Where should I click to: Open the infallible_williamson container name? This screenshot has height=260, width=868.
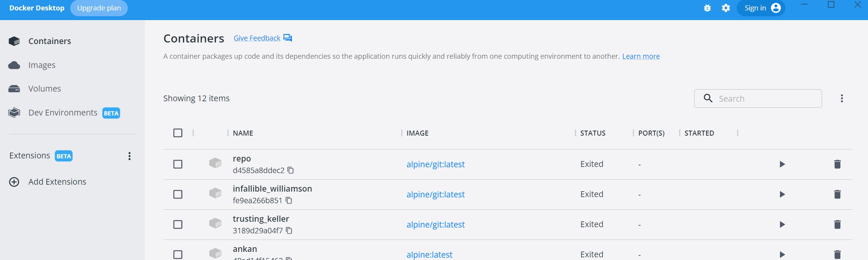tap(272, 189)
